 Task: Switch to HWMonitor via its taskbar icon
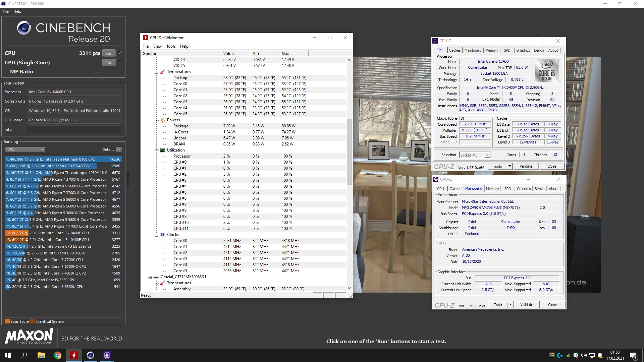[74, 355]
